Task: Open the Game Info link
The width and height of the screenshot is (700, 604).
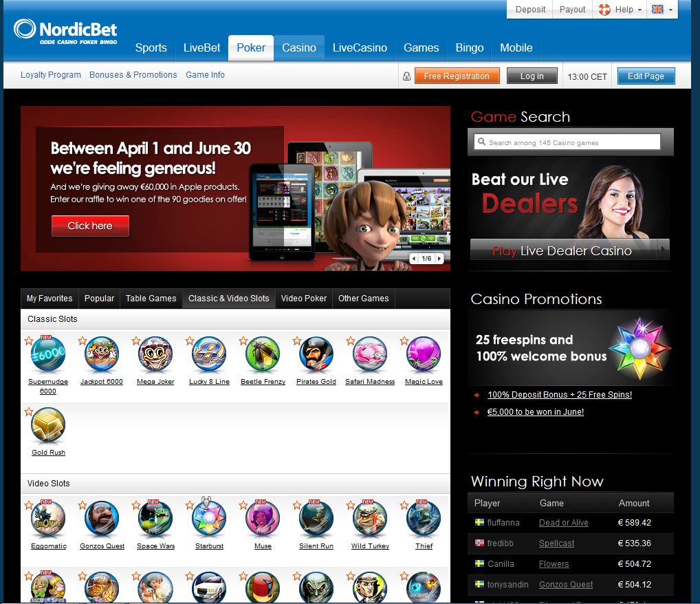Action: [x=206, y=75]
